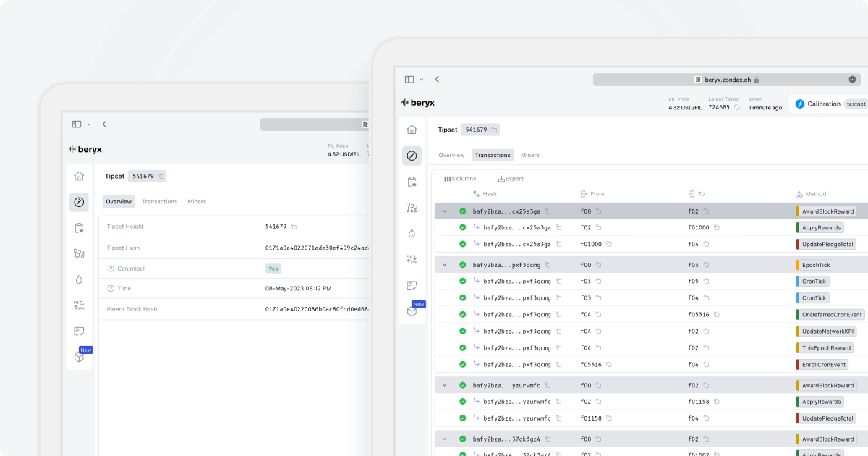Export the transactions table
868x456 pixels.
click(x=511, y=179)
